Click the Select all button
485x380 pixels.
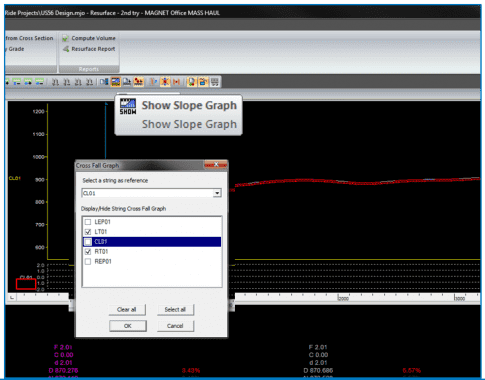tap(175, 310)
